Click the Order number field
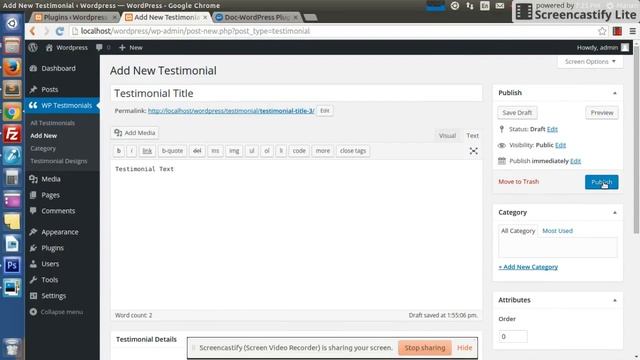Image resolution: width=640 pixels, height=360 pixels. tap(513, 336)
